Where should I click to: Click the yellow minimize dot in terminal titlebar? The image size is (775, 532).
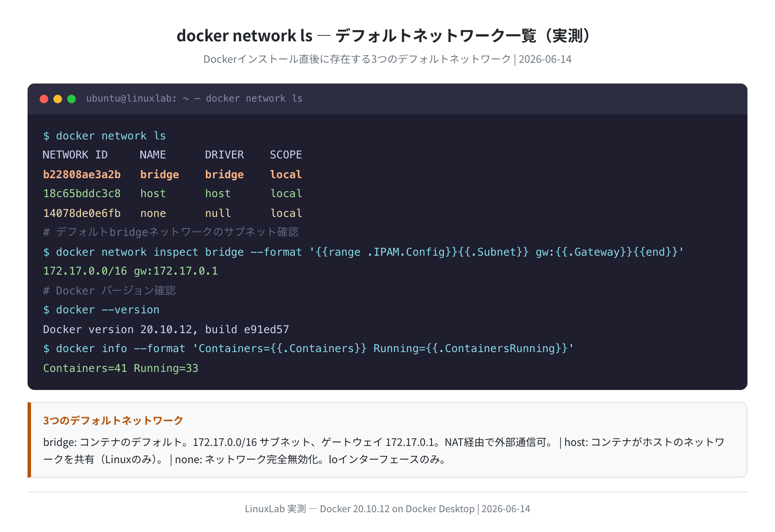58,99
